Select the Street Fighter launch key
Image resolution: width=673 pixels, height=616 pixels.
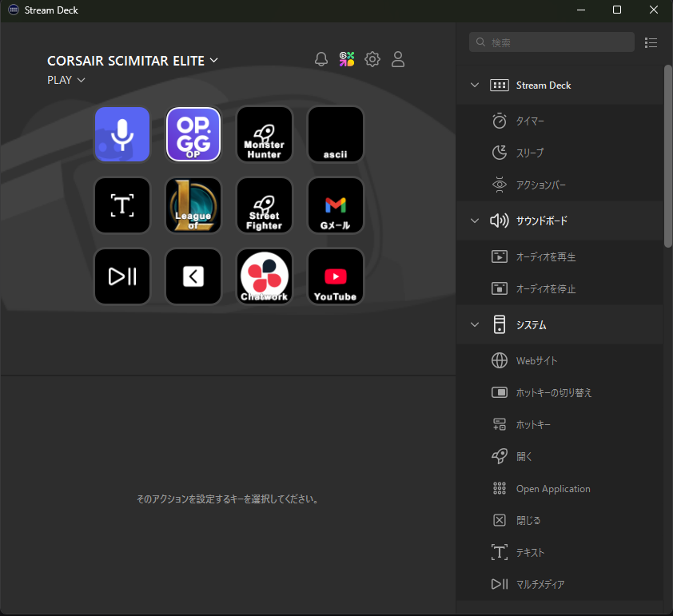point(265,205)
